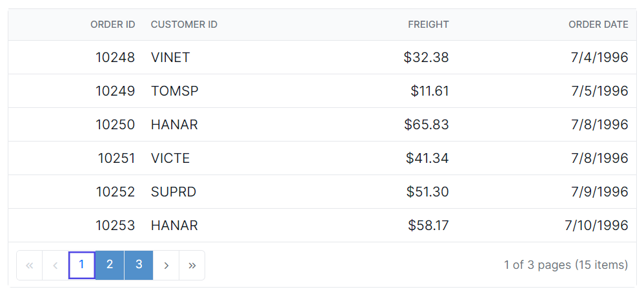Viewport: 644px width, 296px height.
Task: Select page 1 in the pager
Action: click(82, 265)
